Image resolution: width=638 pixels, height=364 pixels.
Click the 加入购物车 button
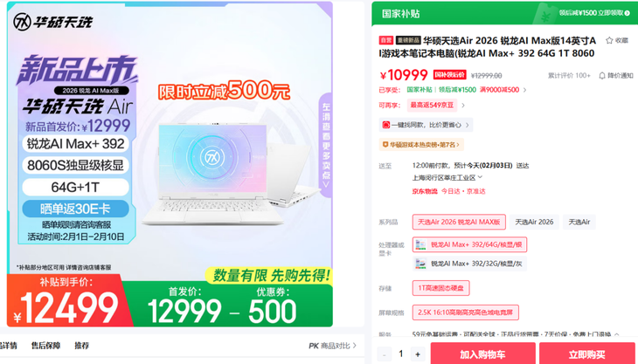point(482,354)
